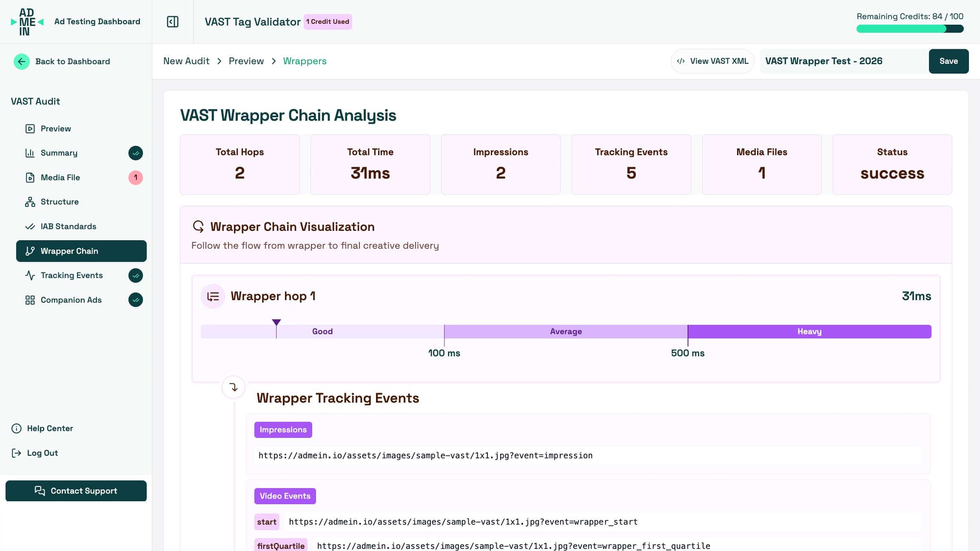This screenshot has width=980, height=551.
Task: Click the Structure hierarchy icon
Action: (30, 202)
